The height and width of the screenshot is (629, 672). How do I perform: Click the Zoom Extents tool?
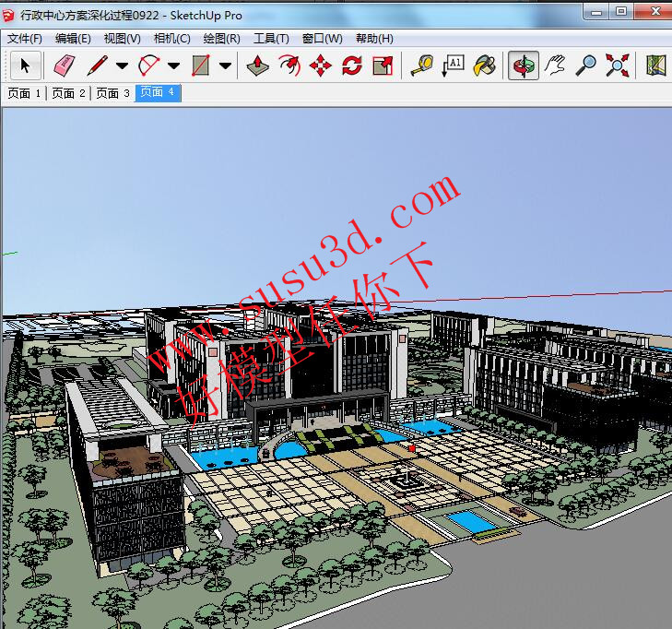(617, 65)
